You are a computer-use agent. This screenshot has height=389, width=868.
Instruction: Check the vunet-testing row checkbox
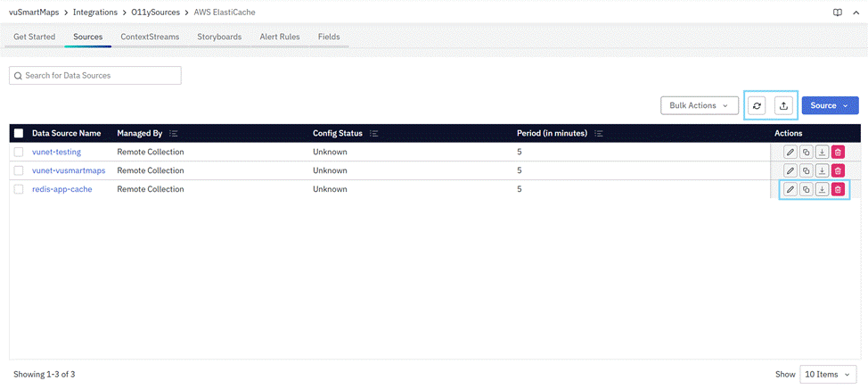pyautogui.click(x=19, y=152)
